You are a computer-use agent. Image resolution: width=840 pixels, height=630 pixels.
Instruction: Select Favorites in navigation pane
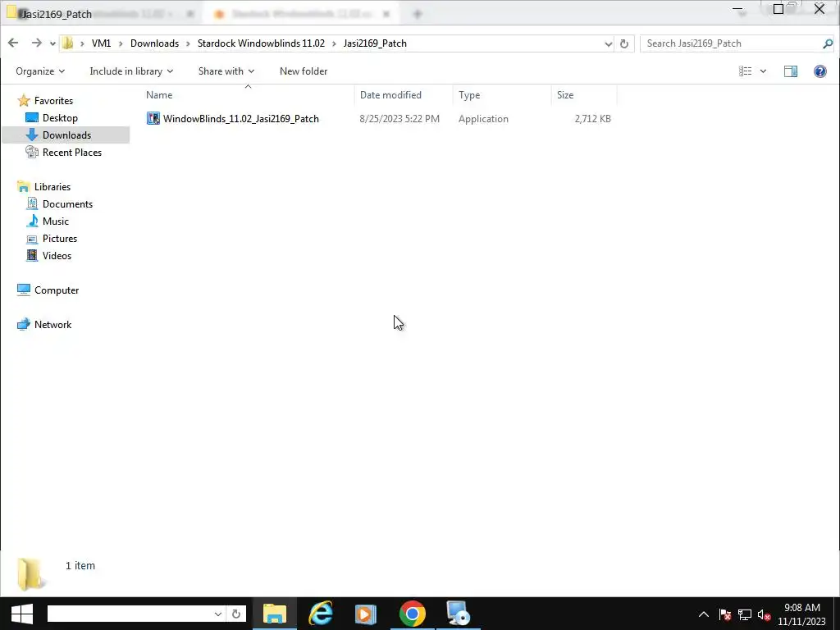(53, 101)
